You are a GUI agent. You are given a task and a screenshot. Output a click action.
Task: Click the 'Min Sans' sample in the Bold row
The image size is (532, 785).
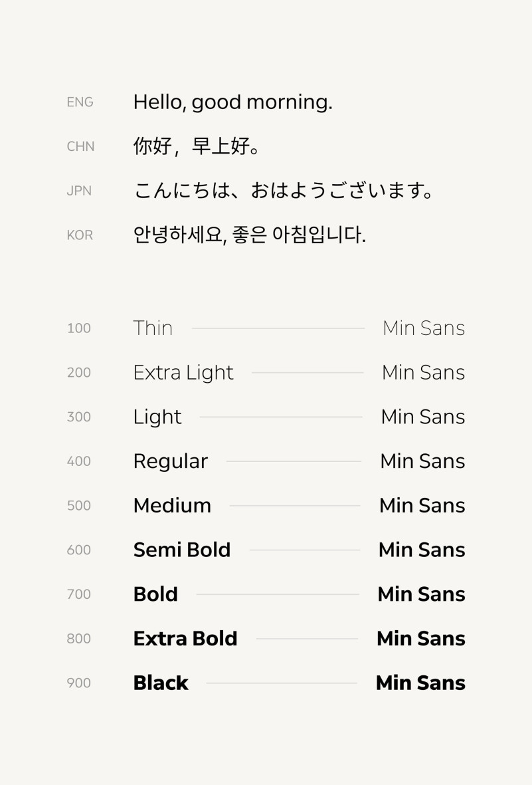click(421, 594)
